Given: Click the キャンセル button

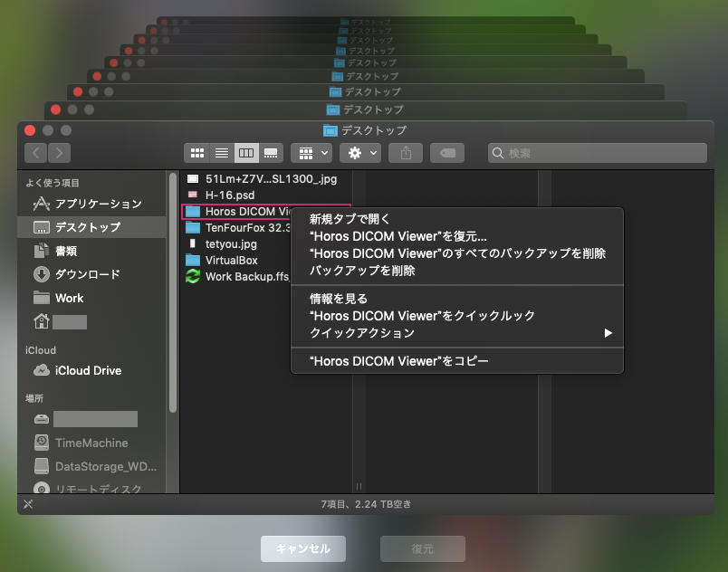Looking at the screenshot, I should 303,548.
